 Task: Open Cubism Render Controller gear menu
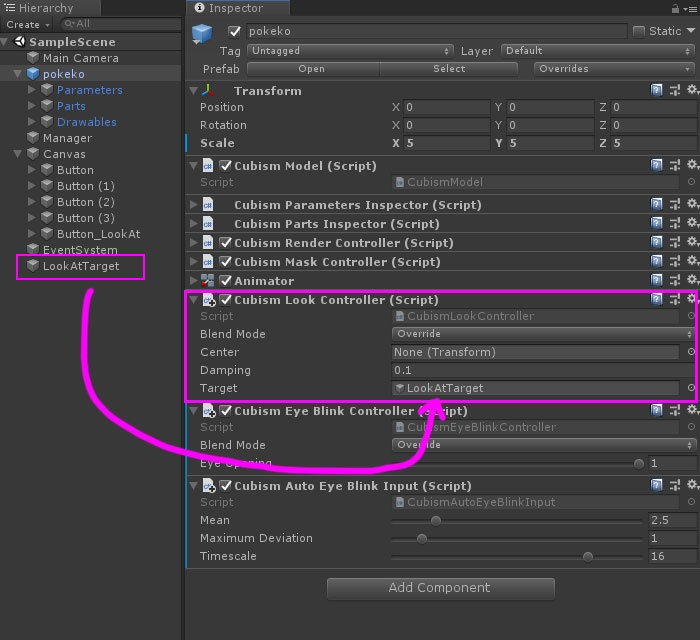pos(692,242)
